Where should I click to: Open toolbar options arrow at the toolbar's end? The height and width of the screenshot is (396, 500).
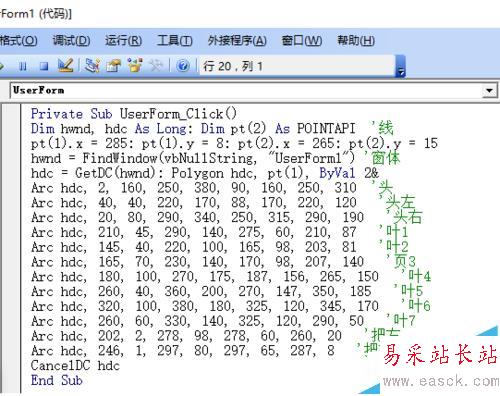401,67
